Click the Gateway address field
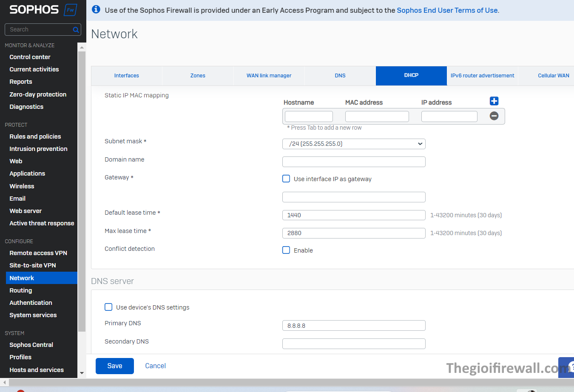574x392 pixels. pyautogui.click(x=354, y=197)
